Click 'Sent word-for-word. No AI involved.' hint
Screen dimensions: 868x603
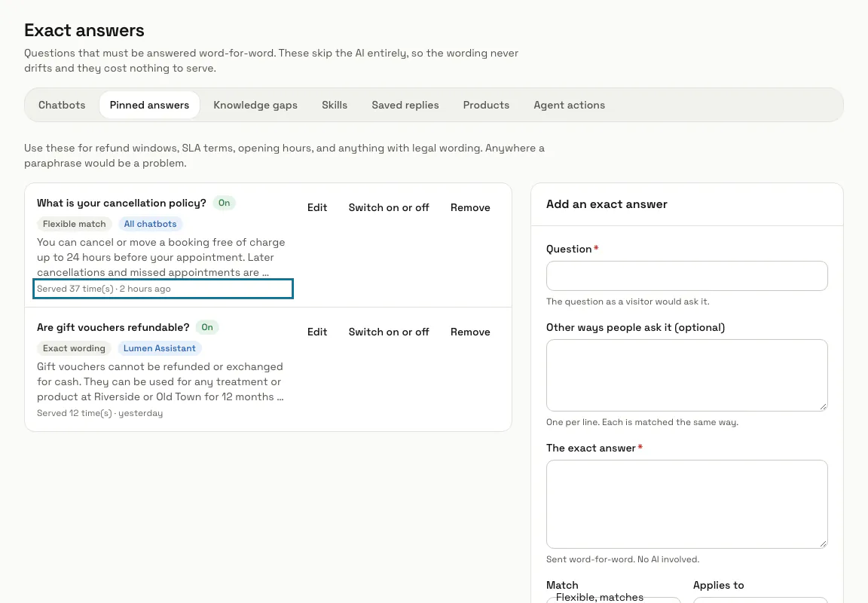coord(623,560)
